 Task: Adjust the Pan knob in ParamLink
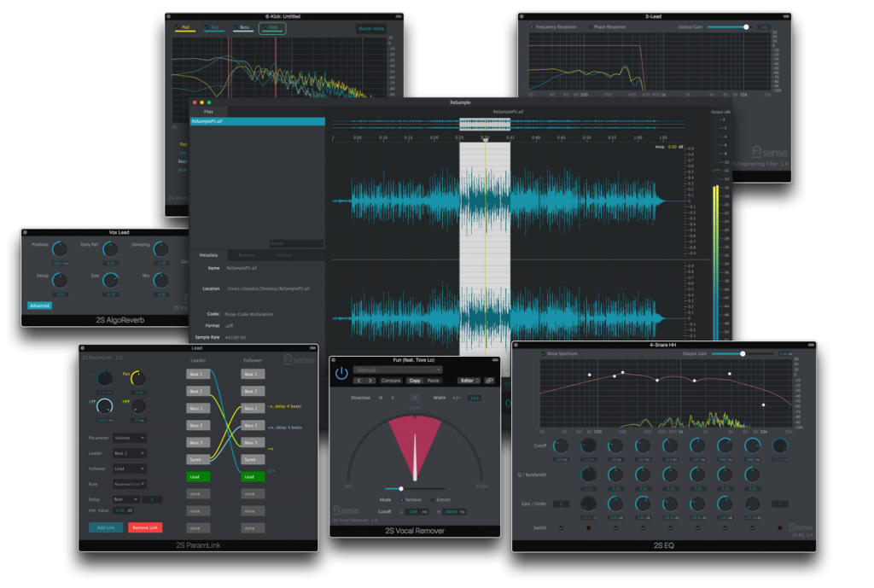[137, 379]
